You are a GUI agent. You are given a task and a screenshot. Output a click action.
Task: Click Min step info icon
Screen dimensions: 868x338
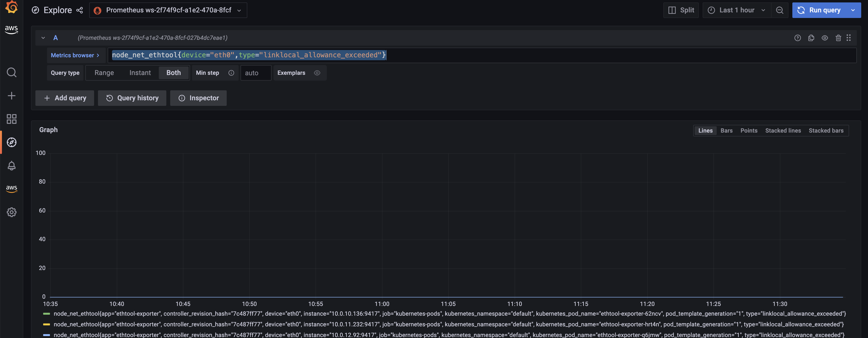click(231, 73)
